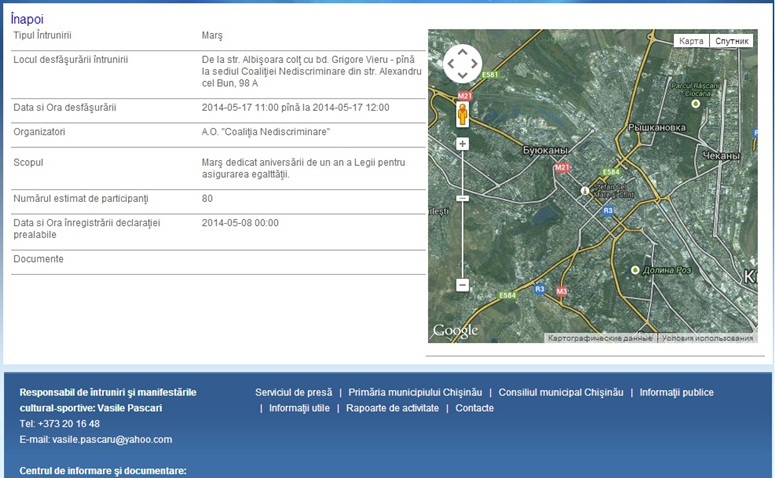The height and width of the screenshot is (478, 775).
Task: Open Informaţii publice footer link
Action: pyautogui.click(x=677, y=392)
